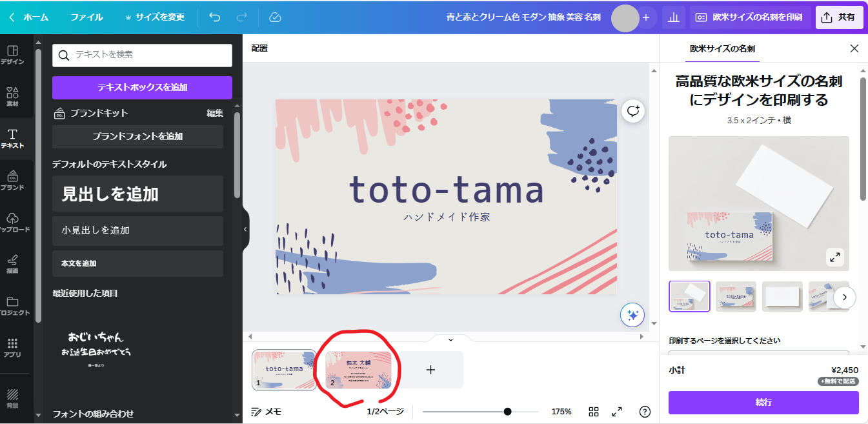Screen dimensions: 868x424
Task: Open the ファイル menu
Action: click(x=86, y=17)
